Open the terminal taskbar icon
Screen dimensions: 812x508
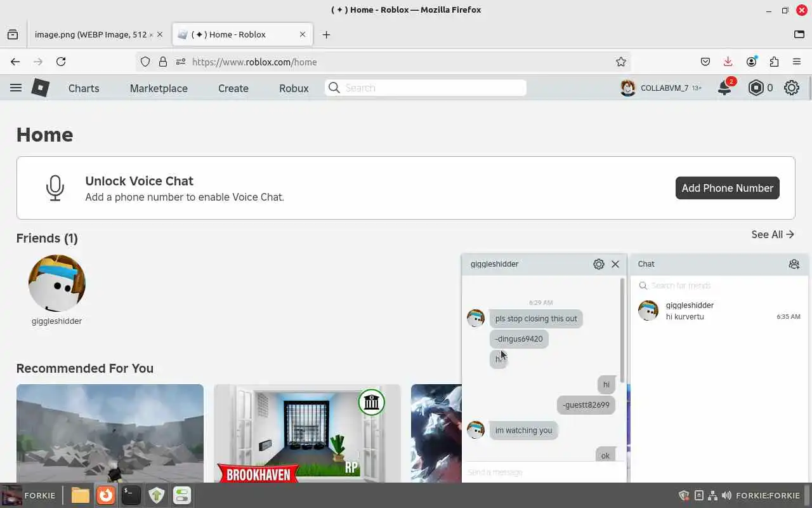point(131,495)
